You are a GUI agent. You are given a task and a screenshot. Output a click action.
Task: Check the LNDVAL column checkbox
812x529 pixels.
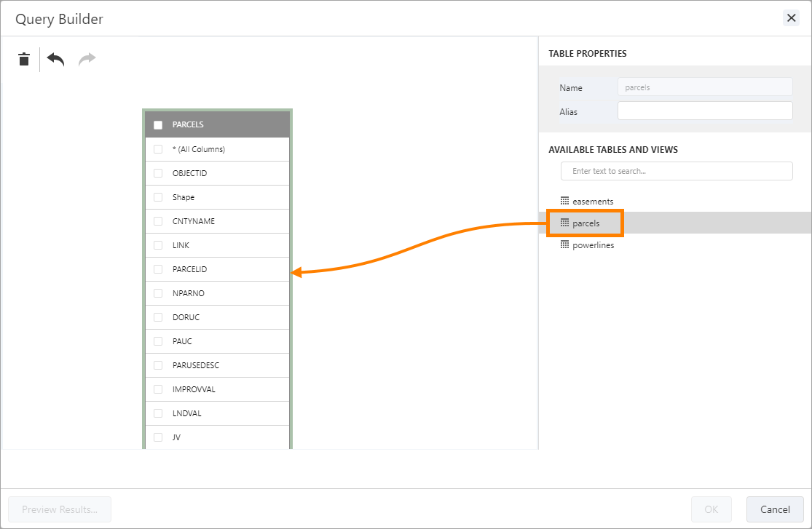click(x=157, y=413)
